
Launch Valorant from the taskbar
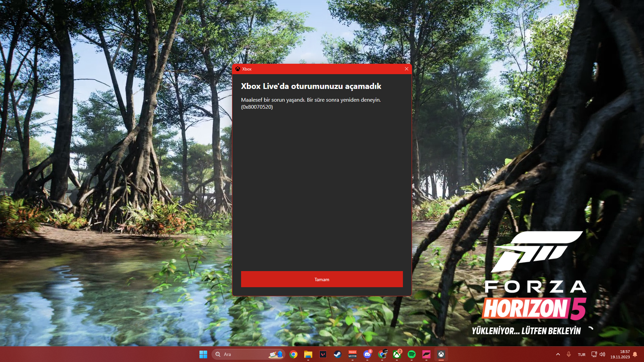(323, 354)
